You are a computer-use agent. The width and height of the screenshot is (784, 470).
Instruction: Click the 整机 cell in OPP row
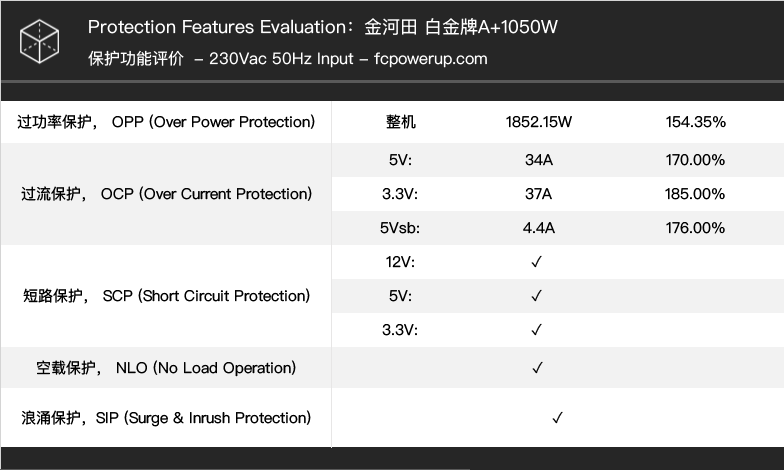[400, 122]
